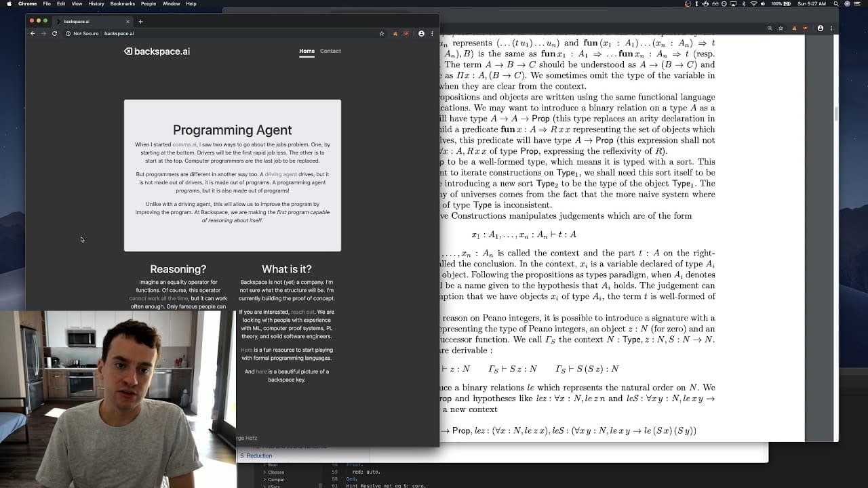The width and height of the screenshot is (868, 488).
Task: Click the AirPlay display icon in menu bar
Action: (x=733, y=4)
